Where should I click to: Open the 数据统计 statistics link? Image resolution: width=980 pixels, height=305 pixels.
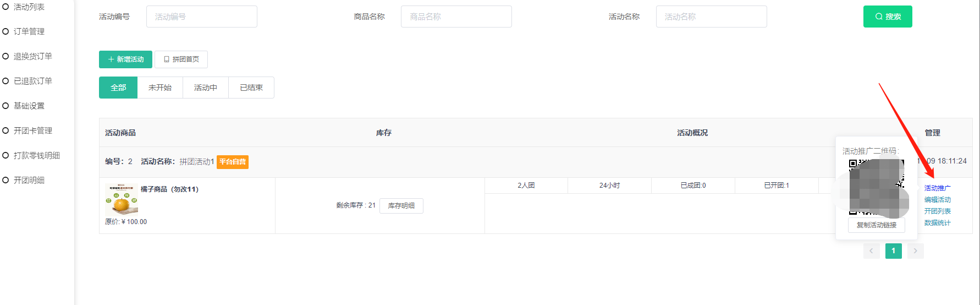(937, 223)
